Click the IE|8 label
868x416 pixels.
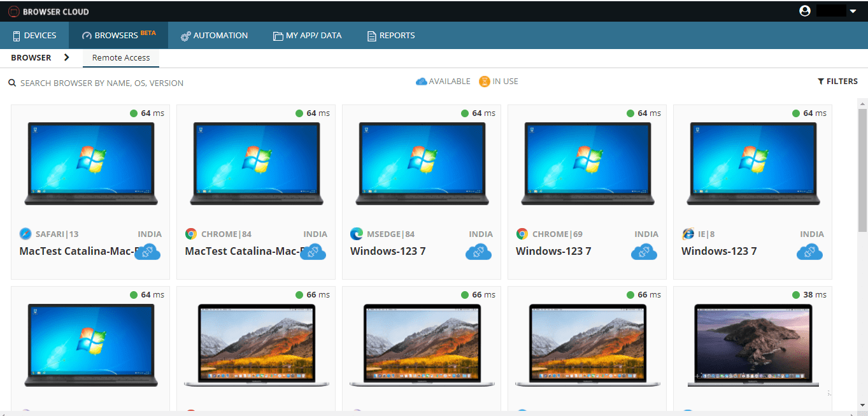coord(706,234)
